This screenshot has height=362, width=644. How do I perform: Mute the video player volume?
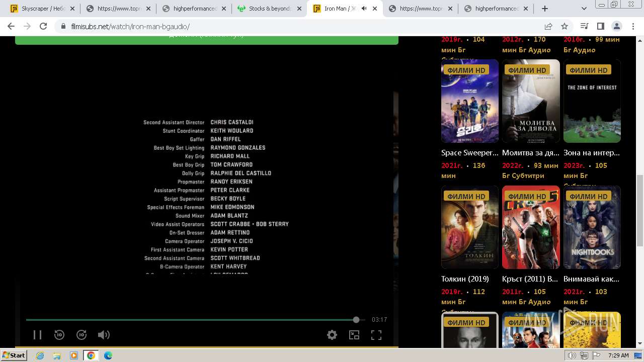tap(104, 335)
